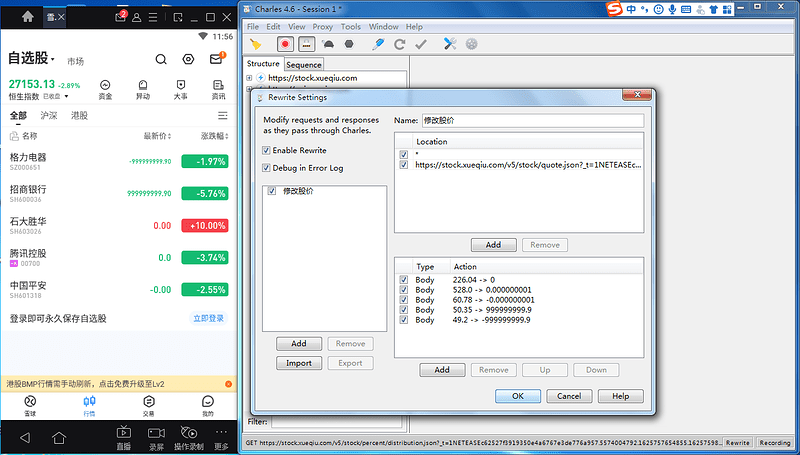Open emulator message center with red badge
The width and height of the screenshot is (800, 455).
pyautogui.click(x=120, y=17)
